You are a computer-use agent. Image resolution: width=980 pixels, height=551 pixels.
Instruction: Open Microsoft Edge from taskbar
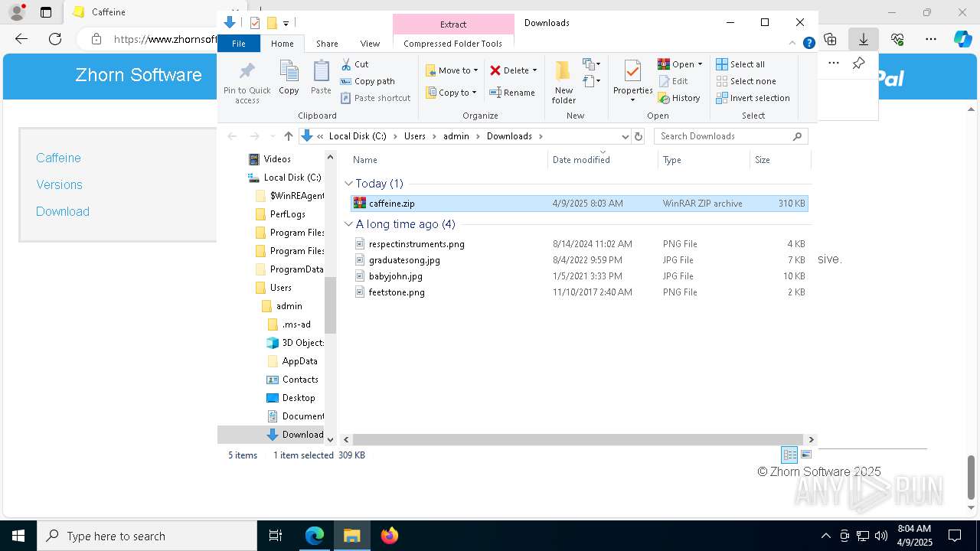(x=315, y=536)
